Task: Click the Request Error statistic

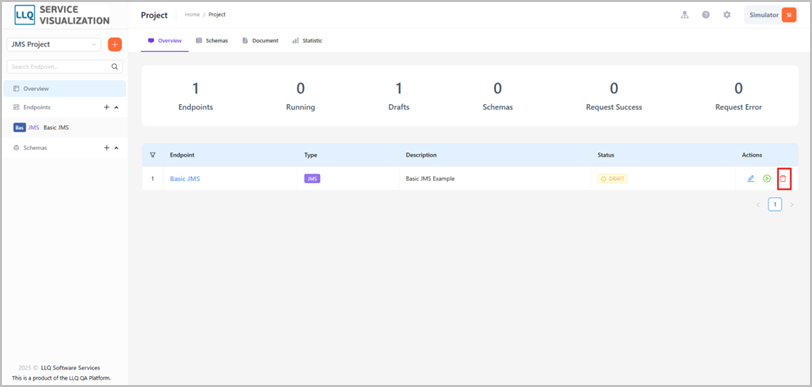Action: (738, 96)
